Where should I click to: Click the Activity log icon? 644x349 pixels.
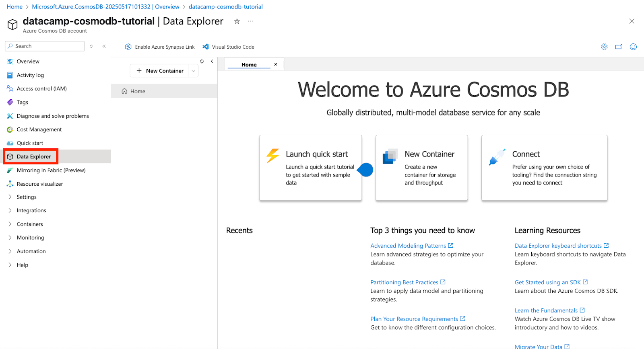[x=10, y=75]
